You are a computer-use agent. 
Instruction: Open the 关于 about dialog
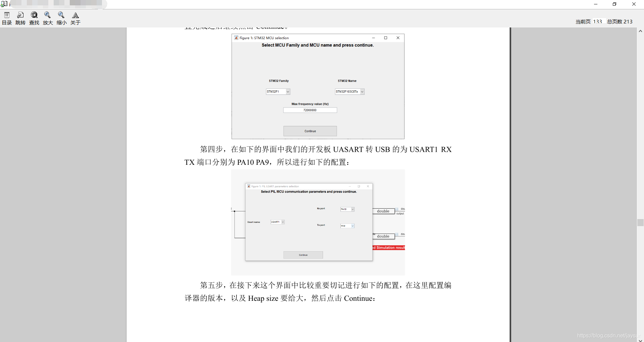75,18
